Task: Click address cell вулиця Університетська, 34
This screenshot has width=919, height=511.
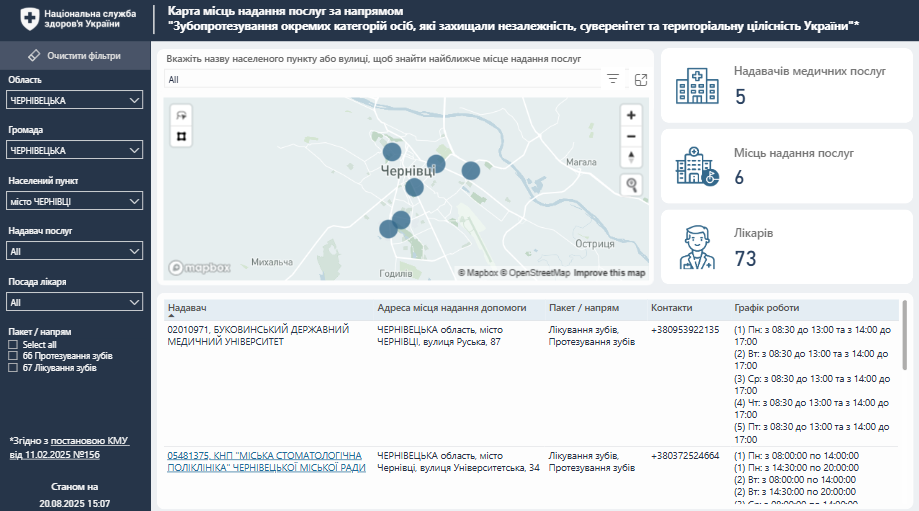Action: pos(458,461)
